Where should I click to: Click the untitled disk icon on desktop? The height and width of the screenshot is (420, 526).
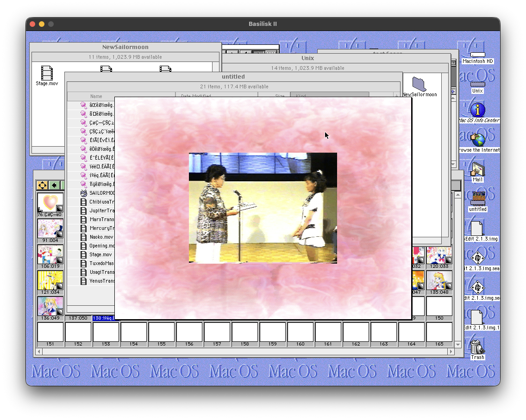click(x=477, y=199)
